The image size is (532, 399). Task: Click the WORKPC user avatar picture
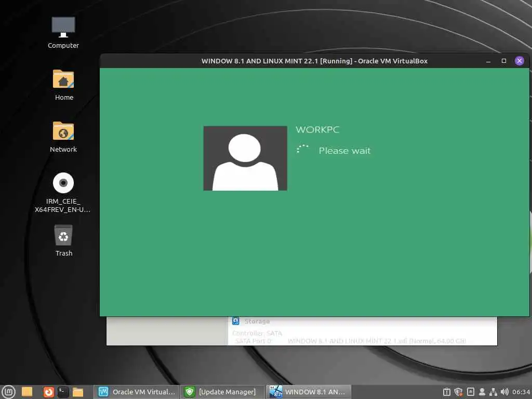tap(245, 158)
